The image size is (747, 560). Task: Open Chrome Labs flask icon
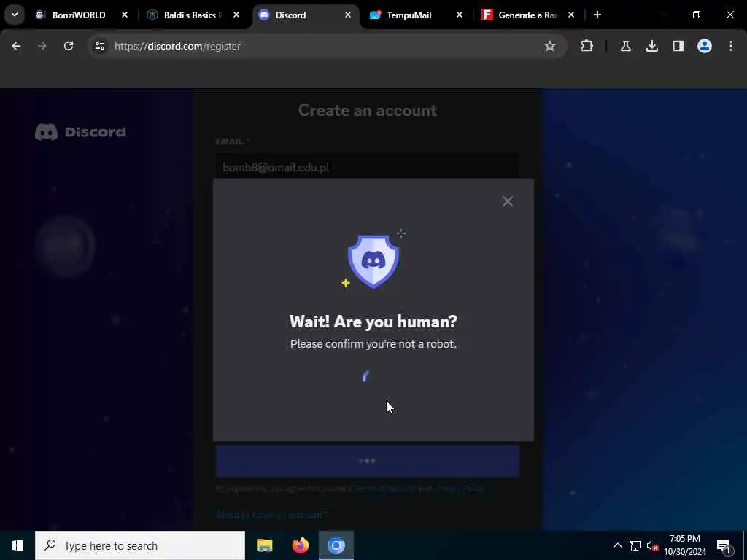click(x=625, y=46)
